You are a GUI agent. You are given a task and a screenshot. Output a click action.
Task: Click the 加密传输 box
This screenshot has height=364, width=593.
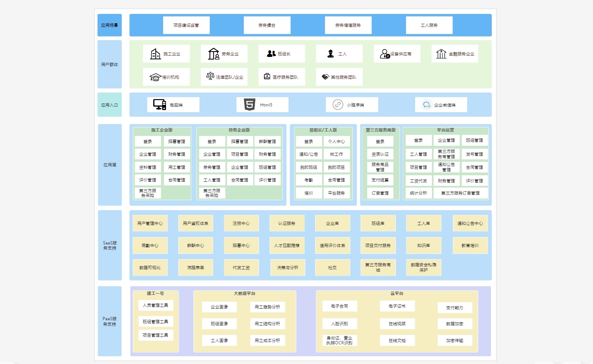pyautogui.click(x=455, y=340)
